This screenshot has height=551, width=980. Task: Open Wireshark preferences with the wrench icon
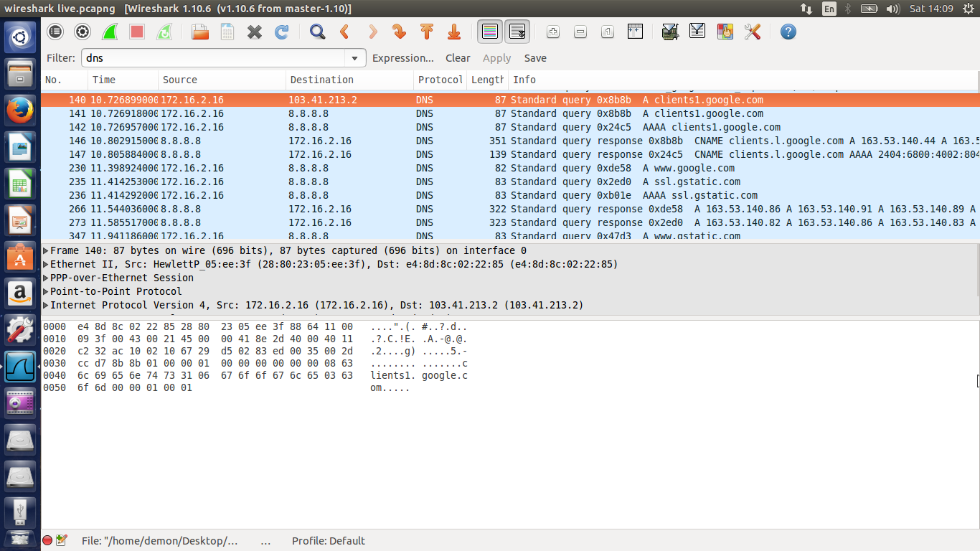point(753,32)
